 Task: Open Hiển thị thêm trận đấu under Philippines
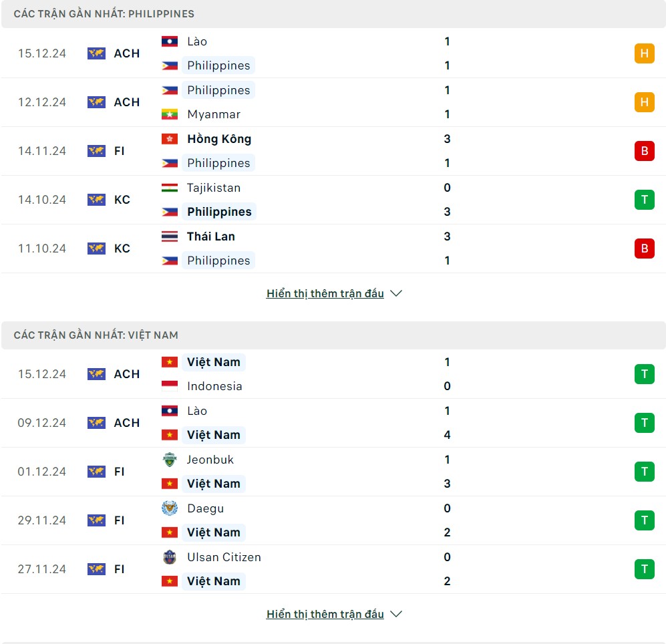point(325,293)
